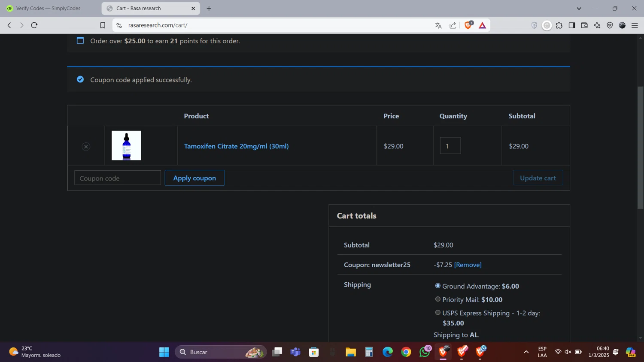The height and width of the screenshot is (362, 644).
Task: Click the volume muted speaker icon
Action: 568,352
